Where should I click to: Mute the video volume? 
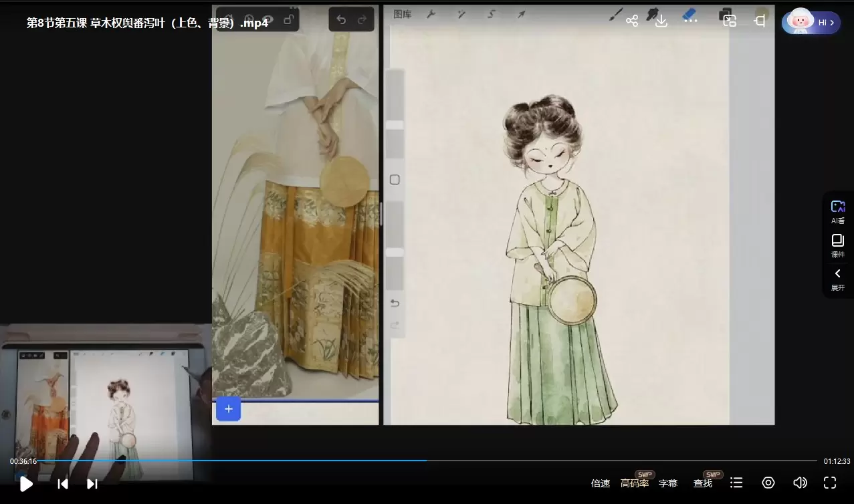(x=800, y=483)
